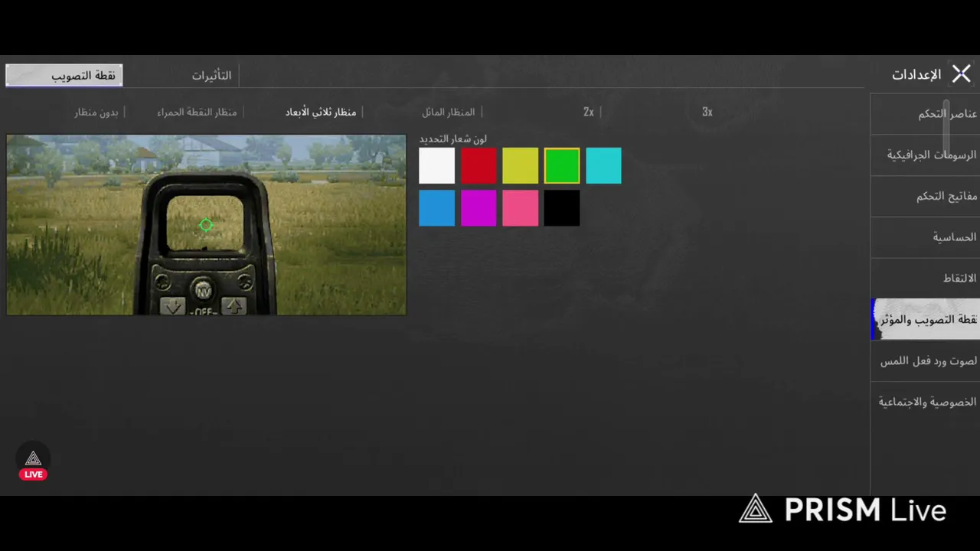Select the 3x scope option

(707, 112)
